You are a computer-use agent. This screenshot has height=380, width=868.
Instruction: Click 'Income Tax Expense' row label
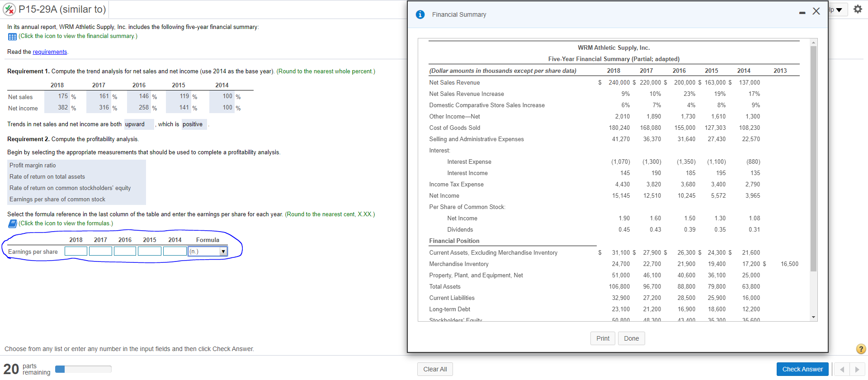[x=456, y=185]
